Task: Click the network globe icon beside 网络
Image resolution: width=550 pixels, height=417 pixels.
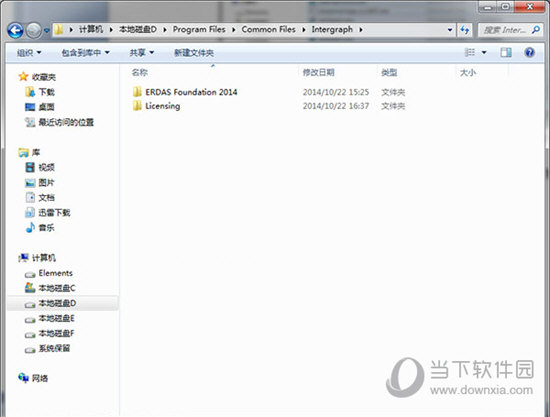Action: pyautogui.click(x=23, y=378)
